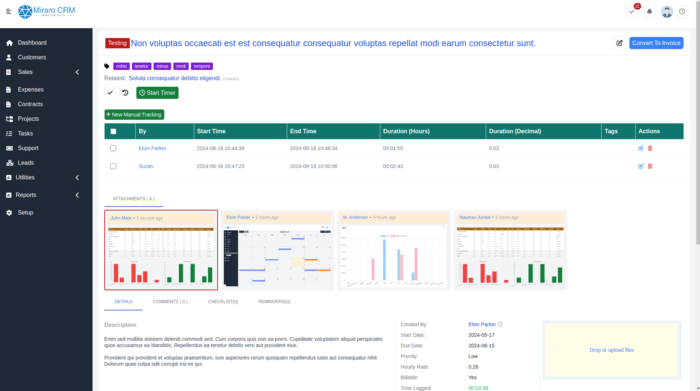Check the Suzan row checkbox

(x=113, y=166)
